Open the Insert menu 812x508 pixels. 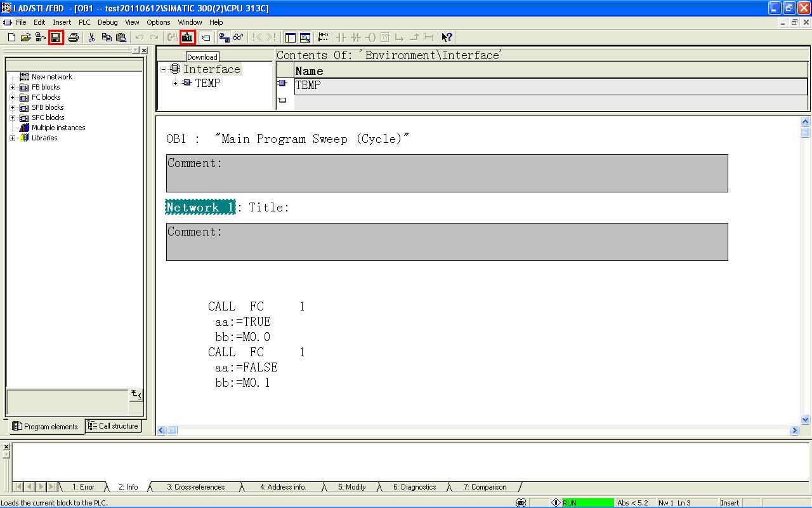pos(62,22)
